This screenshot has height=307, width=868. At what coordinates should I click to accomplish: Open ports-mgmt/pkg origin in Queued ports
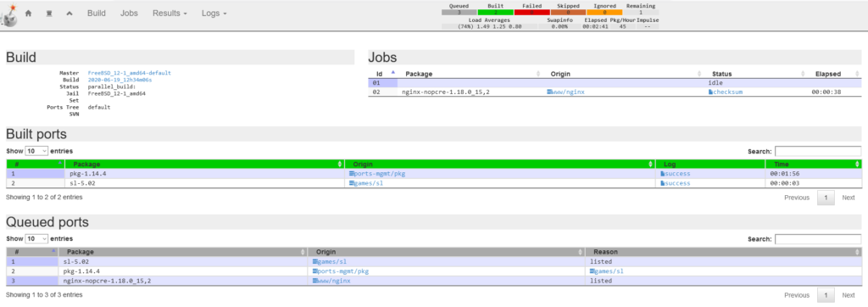point(343,271)
